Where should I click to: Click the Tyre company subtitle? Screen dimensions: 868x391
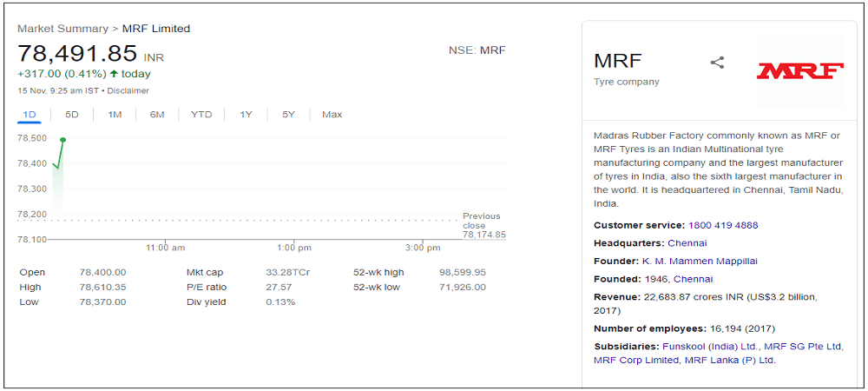[x=627, y=82]
